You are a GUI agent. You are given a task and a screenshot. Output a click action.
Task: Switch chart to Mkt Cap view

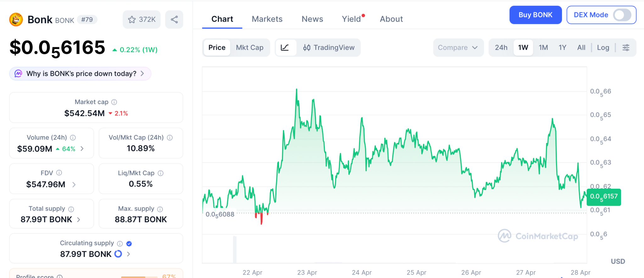(x=249, y=47)
